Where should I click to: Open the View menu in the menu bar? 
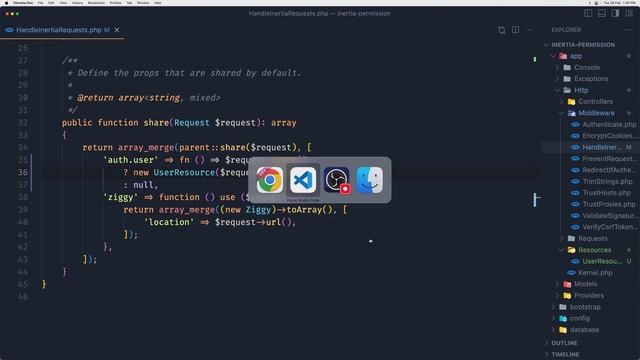(63, 3)
